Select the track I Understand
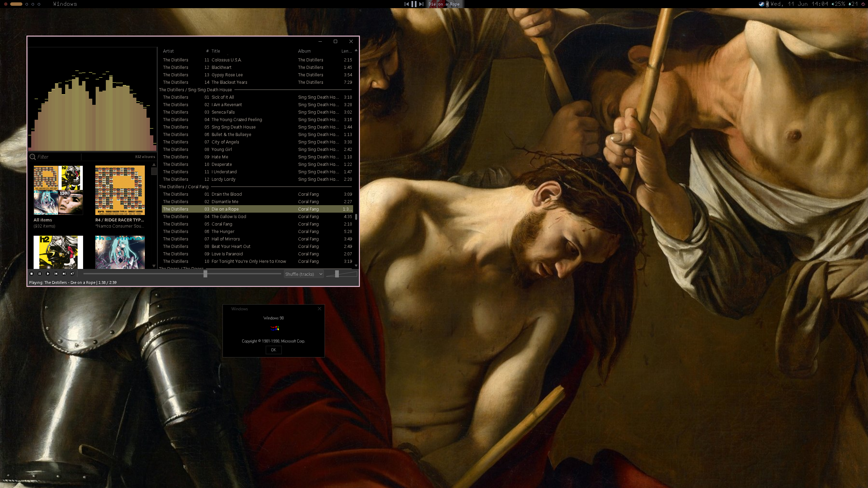 pos(257,172)
